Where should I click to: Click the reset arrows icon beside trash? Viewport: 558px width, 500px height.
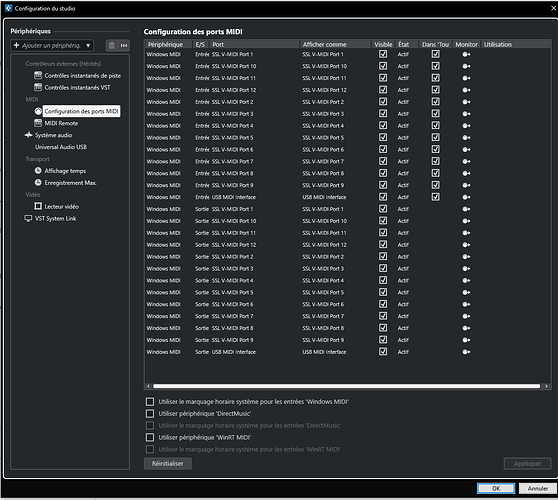click(124, 46)
